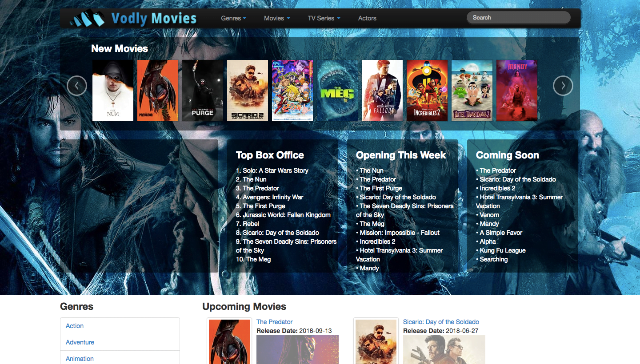Screen dimensions: 640x364
Task: Select The Meg under Opening This Week
Action: tap(372, 224)
